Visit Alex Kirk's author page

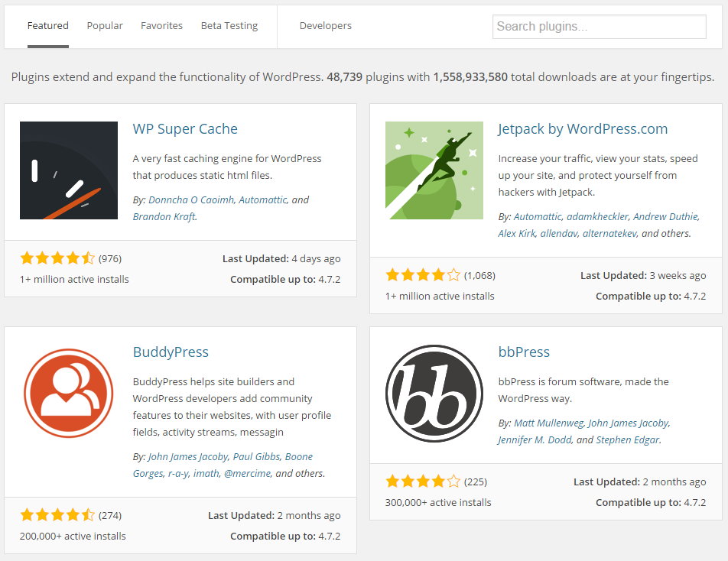(x=517, y=233)
